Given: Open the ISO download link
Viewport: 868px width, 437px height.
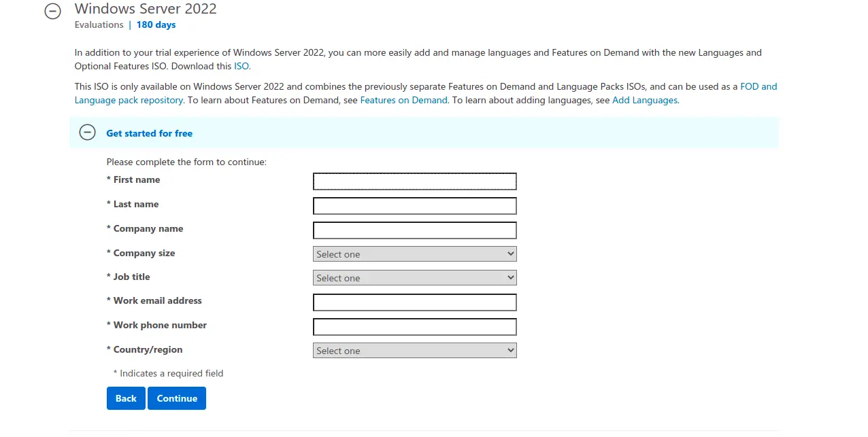Looking at the screenshot, I should point(241,66).
